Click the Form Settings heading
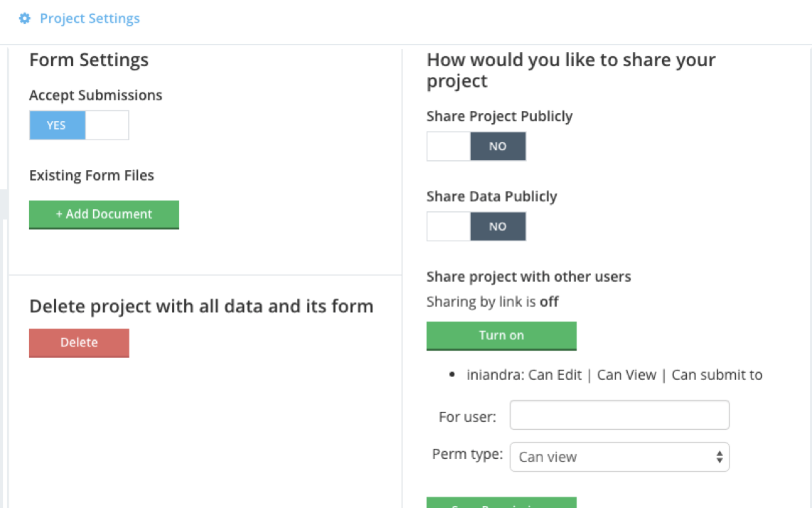 [x=88, y=60]
